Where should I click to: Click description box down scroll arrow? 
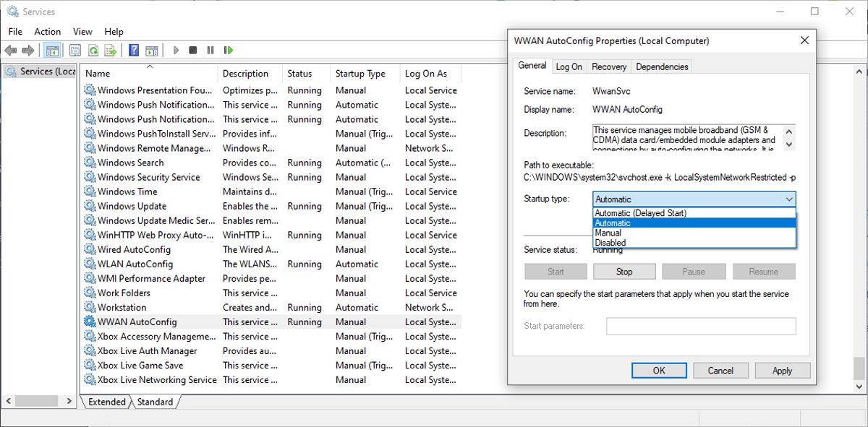coord(788,144)
